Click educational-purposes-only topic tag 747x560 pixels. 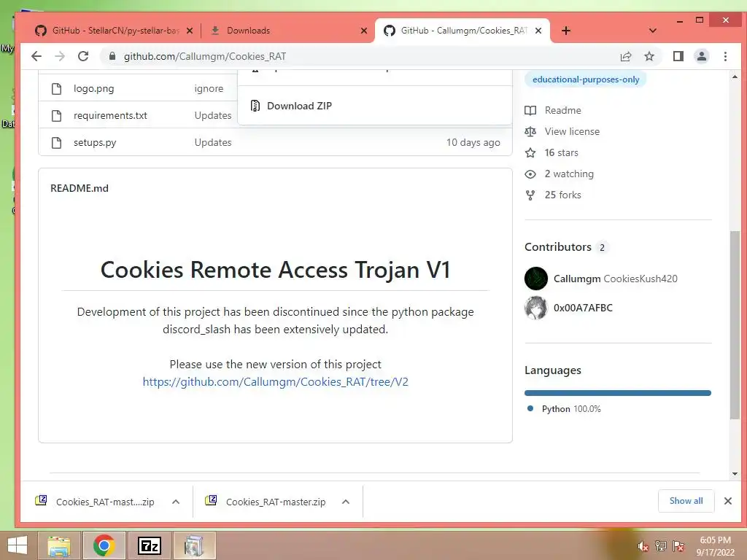point(586,79)
